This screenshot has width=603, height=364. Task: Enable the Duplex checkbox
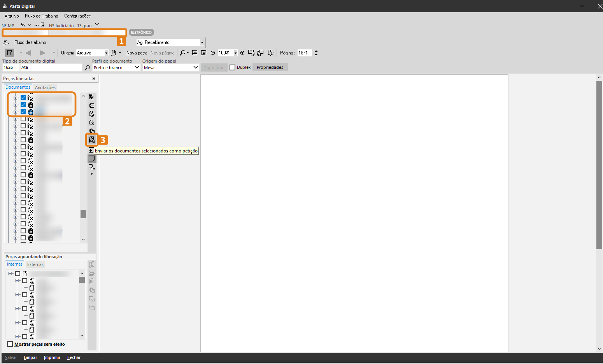click(x=233, y=68)
